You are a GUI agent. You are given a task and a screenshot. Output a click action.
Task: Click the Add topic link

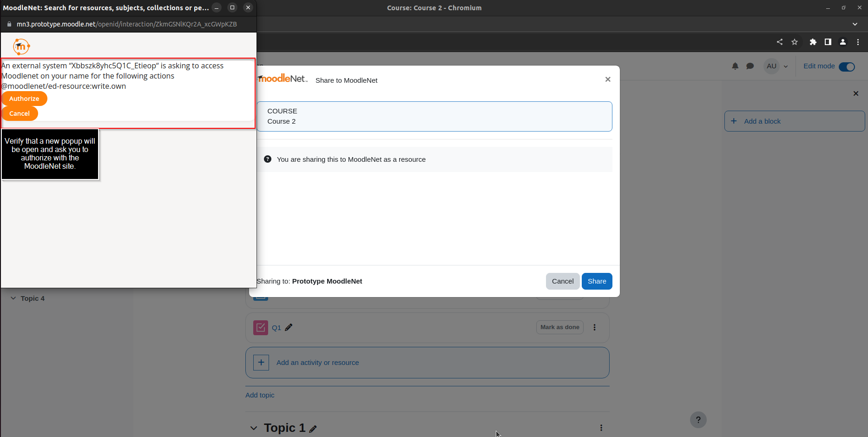(260, 395)
